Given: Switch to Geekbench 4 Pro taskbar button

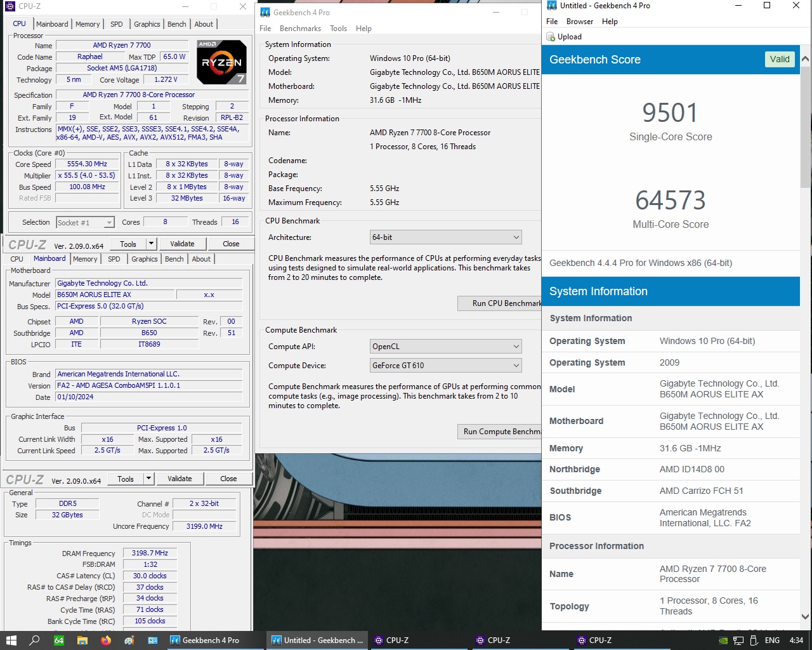Looking at the screenshot, I should pos(214,640).
